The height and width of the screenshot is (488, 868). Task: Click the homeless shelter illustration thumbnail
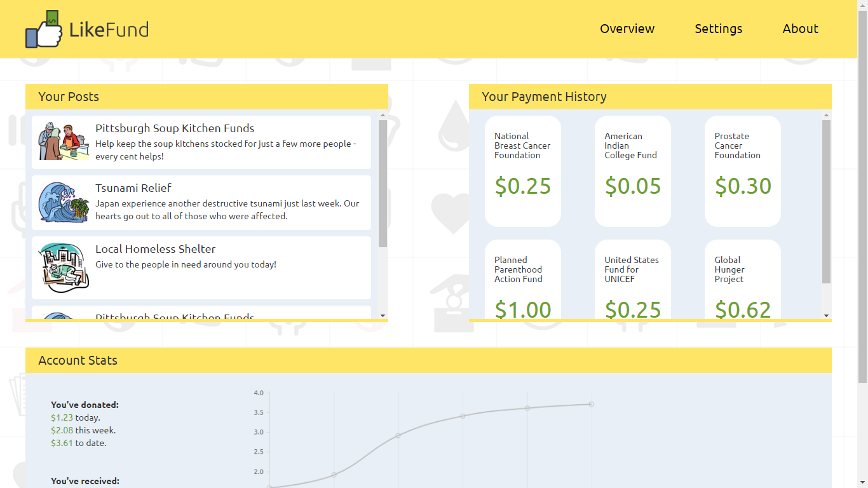[x=63, y=268]
